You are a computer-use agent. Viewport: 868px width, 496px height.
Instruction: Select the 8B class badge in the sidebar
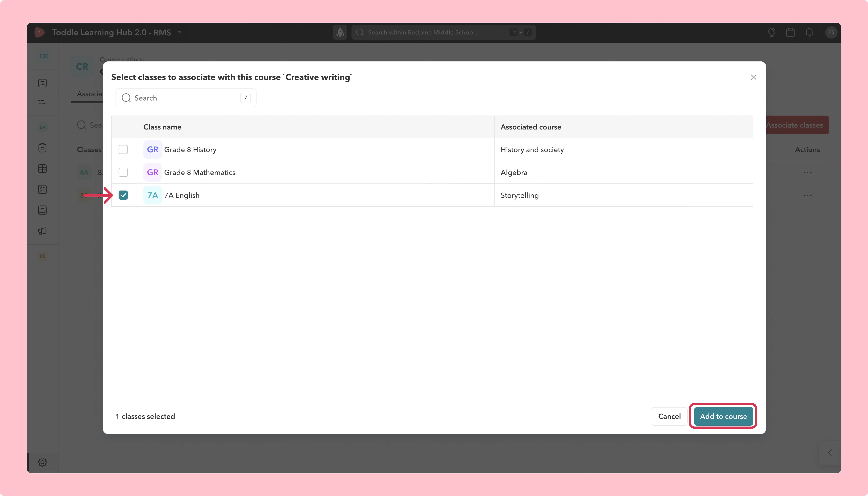pyautogui.click(x=43, y=256)
